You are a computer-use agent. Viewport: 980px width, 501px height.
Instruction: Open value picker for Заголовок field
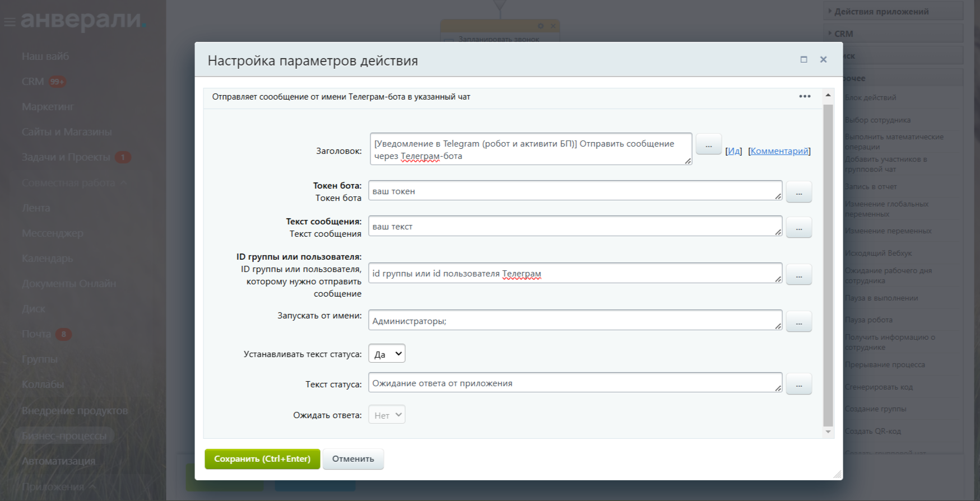[x=708, y=145]
